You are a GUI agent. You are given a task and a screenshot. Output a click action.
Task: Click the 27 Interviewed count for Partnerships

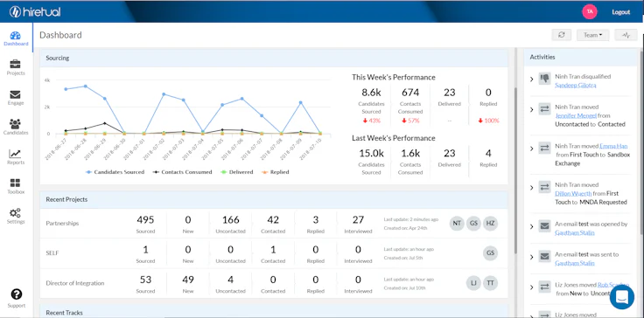pyautogui.click(x=358, y=220)
